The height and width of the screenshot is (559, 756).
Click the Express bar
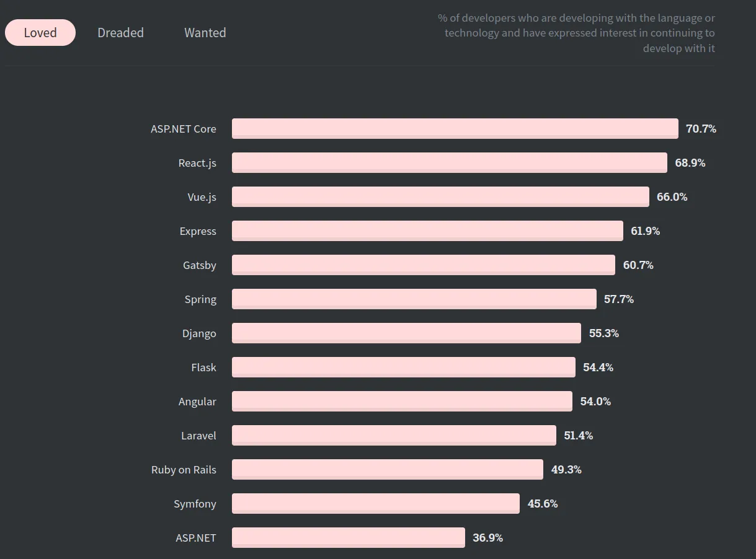(x=428, y=231)
